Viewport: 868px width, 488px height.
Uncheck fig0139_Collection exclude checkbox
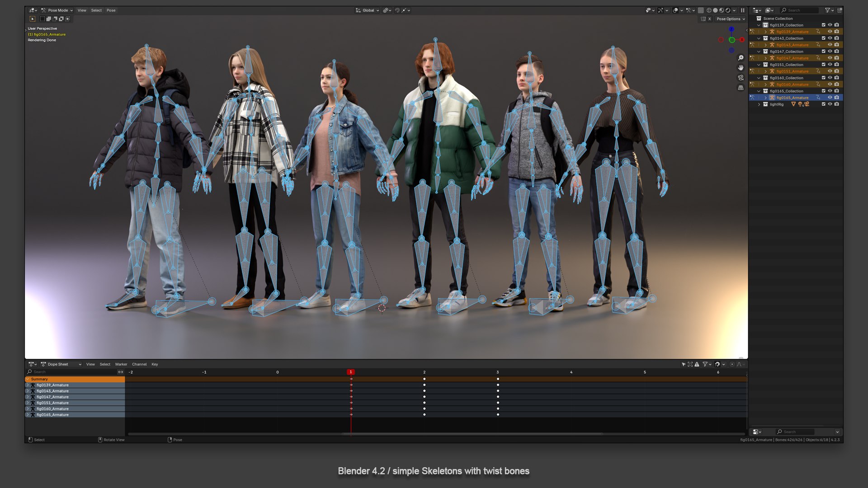coord(823,25)
